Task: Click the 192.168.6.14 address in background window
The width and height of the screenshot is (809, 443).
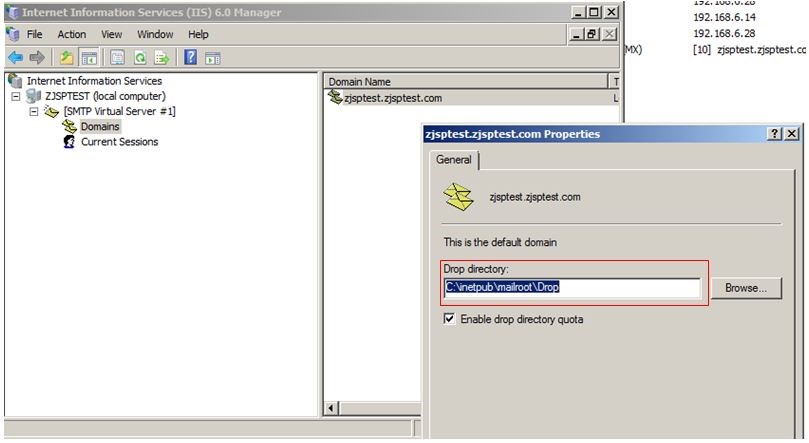Action: [724, 18]
